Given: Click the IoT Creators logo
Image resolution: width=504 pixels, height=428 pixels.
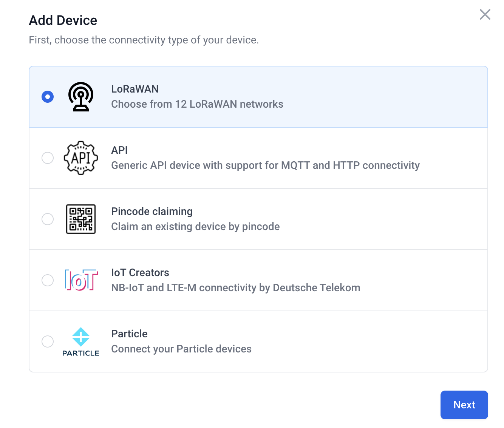Looking at the screenshot, I should click(81, 280).
